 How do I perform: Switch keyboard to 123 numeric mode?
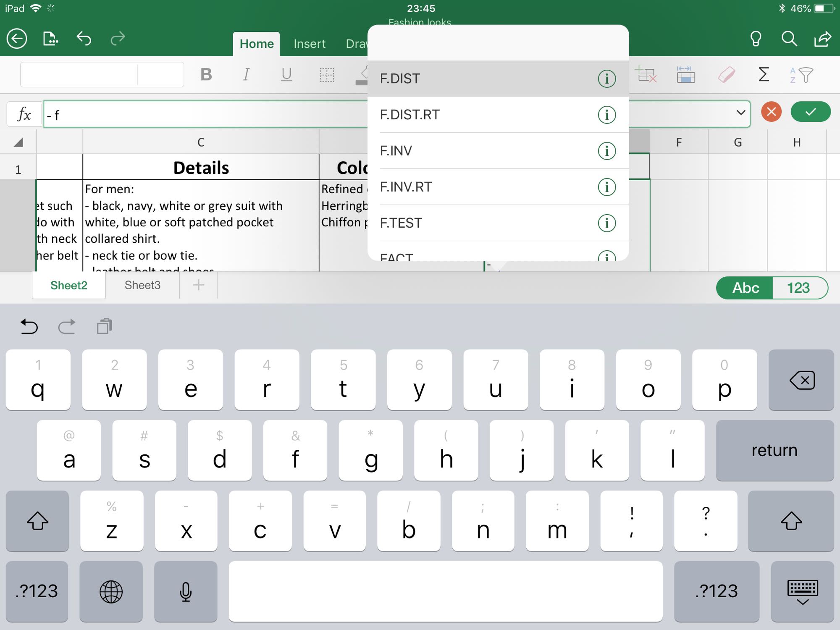pyautogui.click(x=798, y=288)
